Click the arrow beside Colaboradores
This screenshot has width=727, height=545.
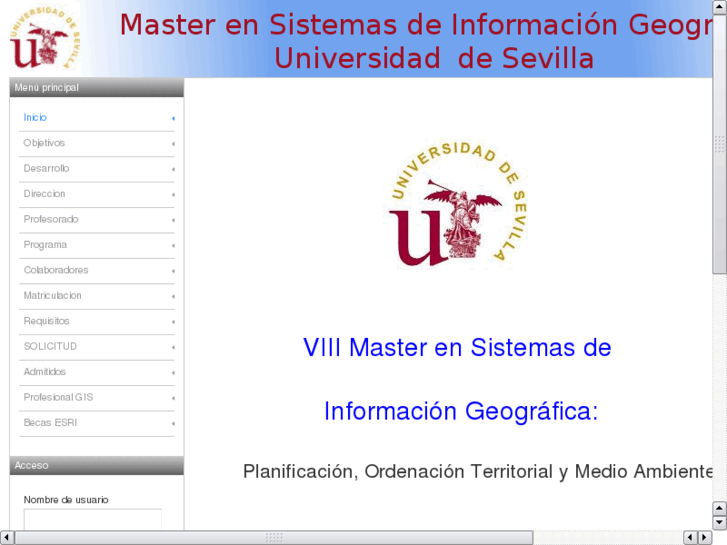click(x=173, y=271)
